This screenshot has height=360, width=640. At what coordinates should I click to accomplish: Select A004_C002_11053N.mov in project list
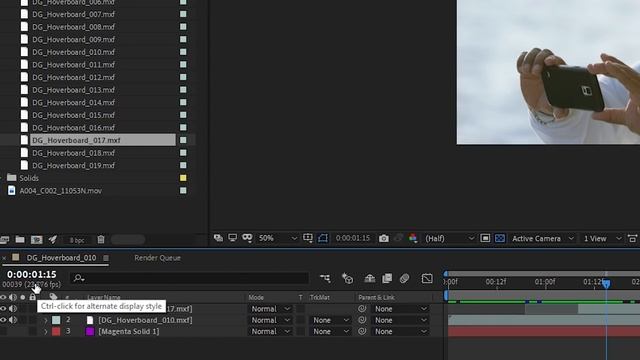(61, 191)
